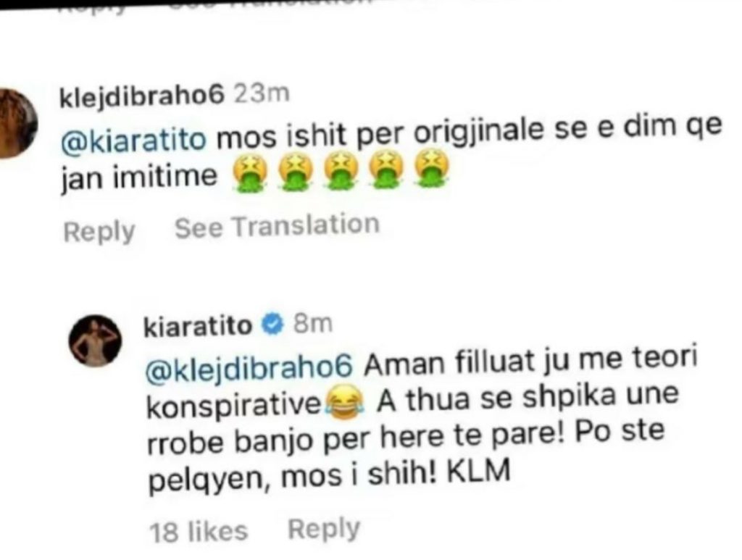Click the 8m timestamp
Screen dimensions: 742x560
pyautogui.click(x=313, y=325)
